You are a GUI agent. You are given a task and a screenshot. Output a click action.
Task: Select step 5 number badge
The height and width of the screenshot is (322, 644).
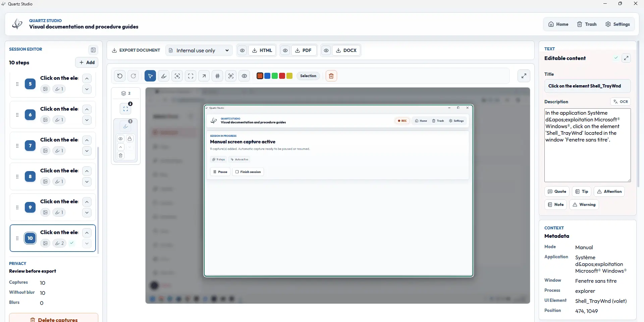(30, 84)
